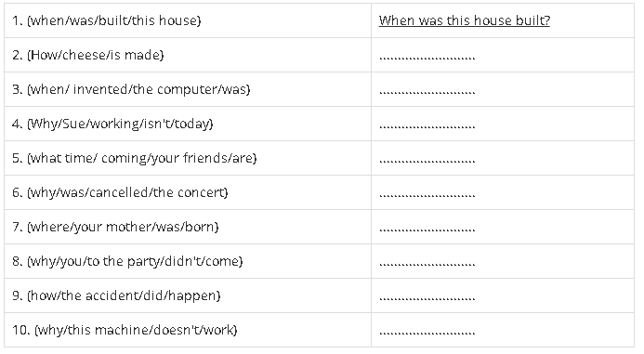Click the dotted answer line for question 2
The width and height of the screenshot is (644, 354).
click(427, 58)
